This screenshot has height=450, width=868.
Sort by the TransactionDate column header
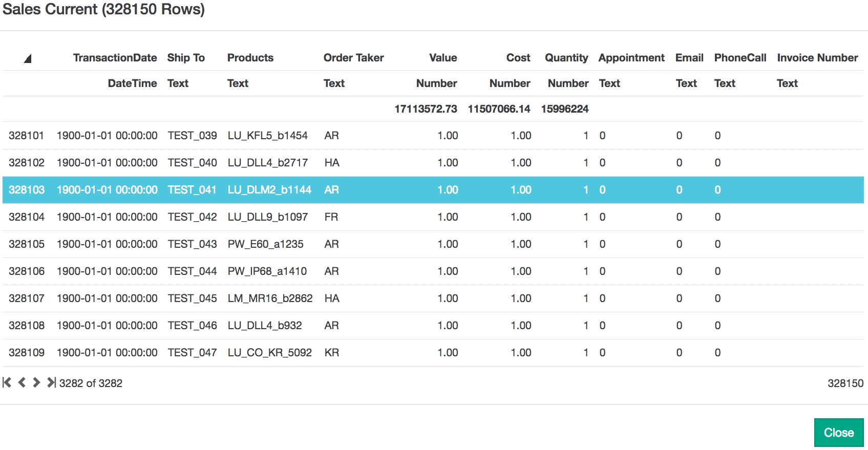(115, 58)
